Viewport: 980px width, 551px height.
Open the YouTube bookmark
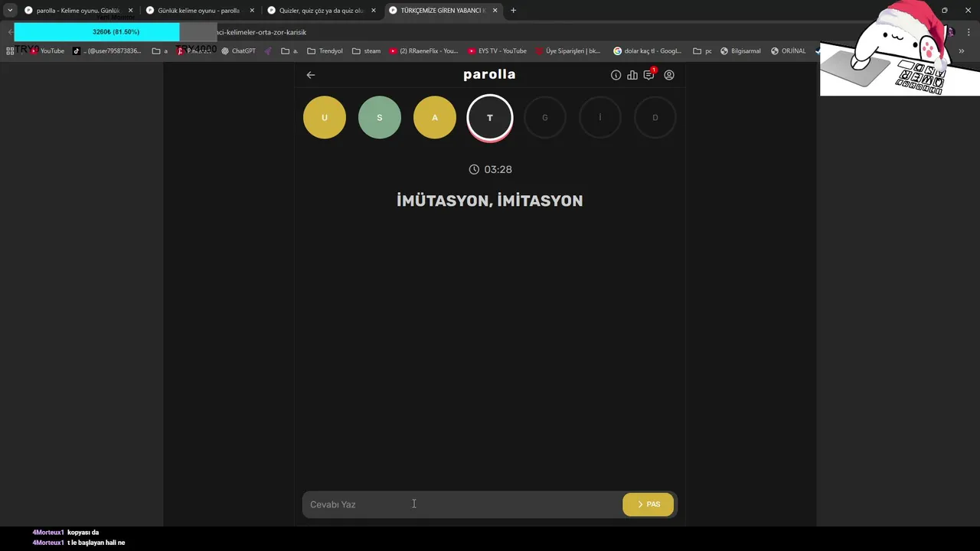(x=47, y=51)
